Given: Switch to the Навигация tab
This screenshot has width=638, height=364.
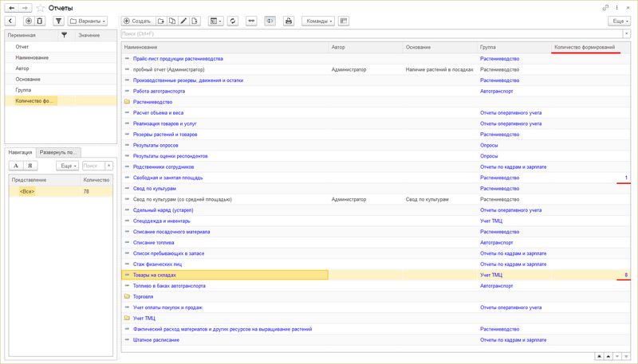Looking at the screenshot, I should [x=21, y=152].
